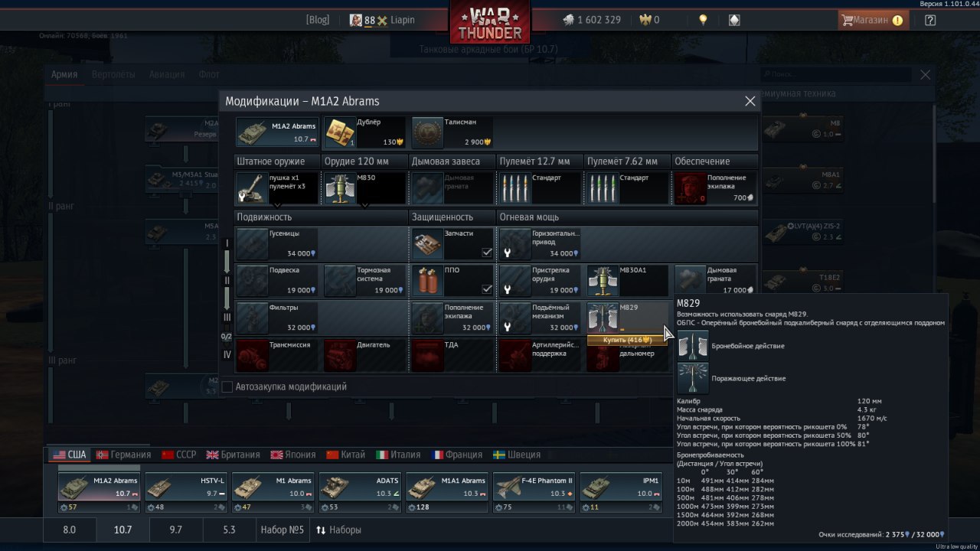Switch to the Франция nation tab
The height and width of the screenshot is (551, 980).
(457, 455)
